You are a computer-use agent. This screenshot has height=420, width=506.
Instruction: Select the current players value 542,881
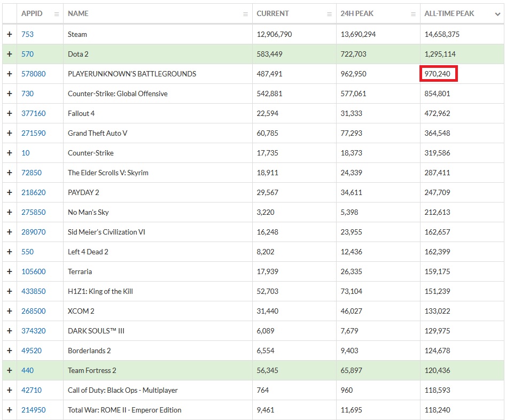coord(269,94)
